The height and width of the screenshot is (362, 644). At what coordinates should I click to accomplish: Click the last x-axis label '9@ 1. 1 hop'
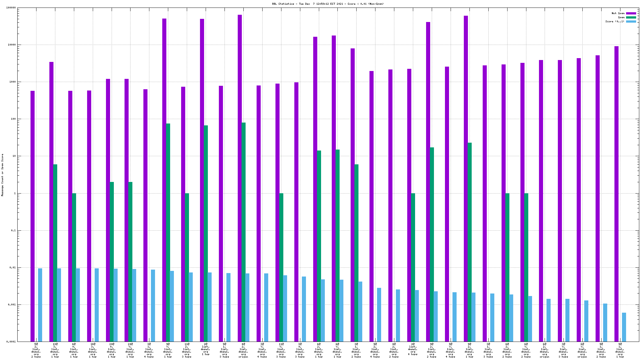(x=620, y=350)
